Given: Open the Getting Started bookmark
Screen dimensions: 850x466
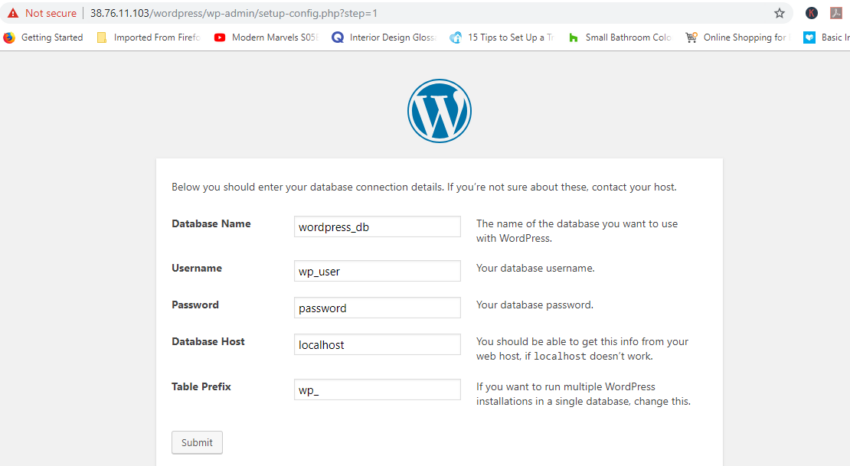Looking at the screenshot, I should [43, 37].
